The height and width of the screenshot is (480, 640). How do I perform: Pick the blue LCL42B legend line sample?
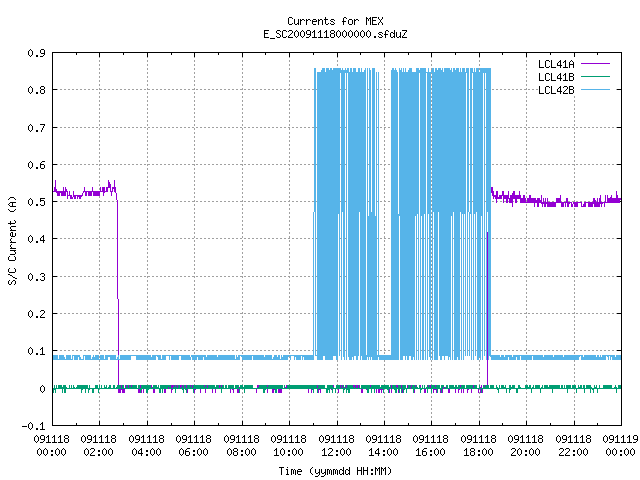(x=595, y=90)
